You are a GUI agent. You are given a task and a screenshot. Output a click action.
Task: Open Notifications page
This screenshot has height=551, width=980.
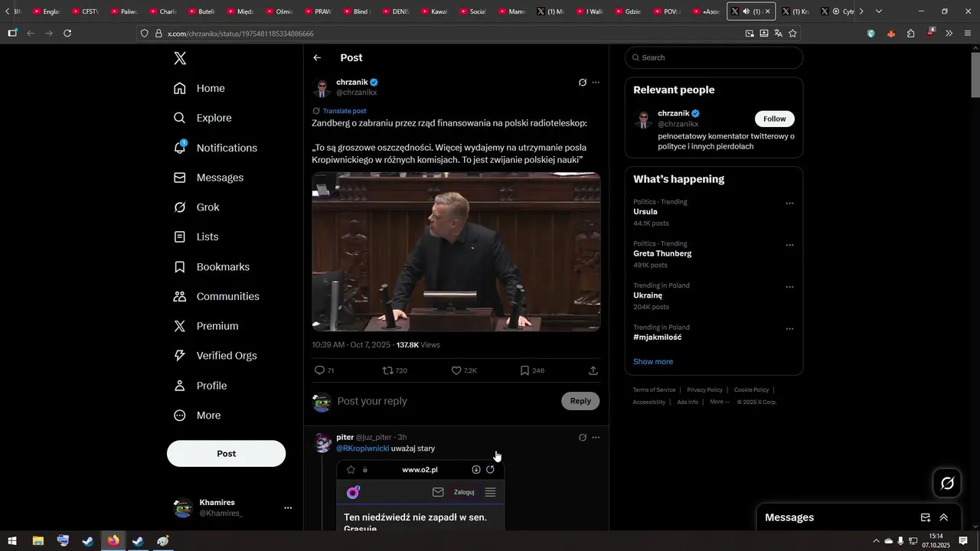pyautogui.click(x=215, y=148)
